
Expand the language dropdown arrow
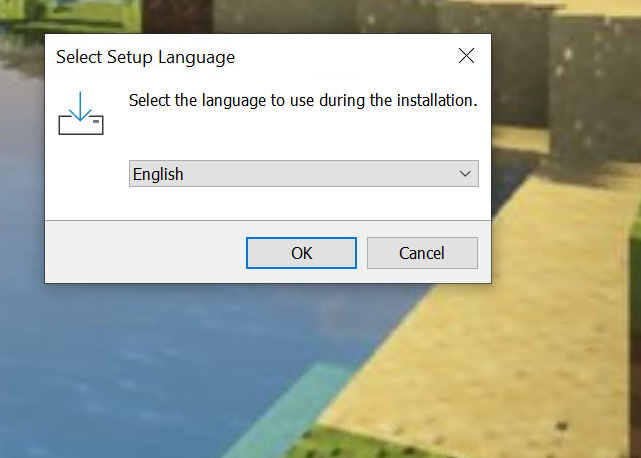464,174
